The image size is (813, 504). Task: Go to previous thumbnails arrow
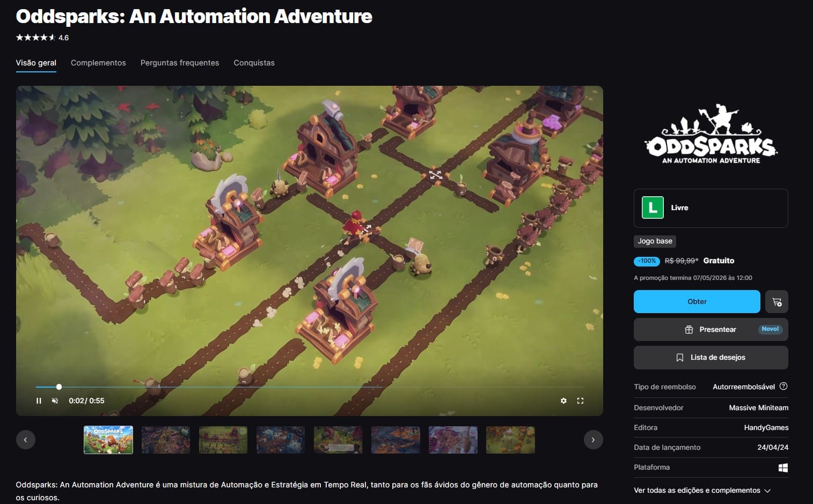(x=25, y=440)
